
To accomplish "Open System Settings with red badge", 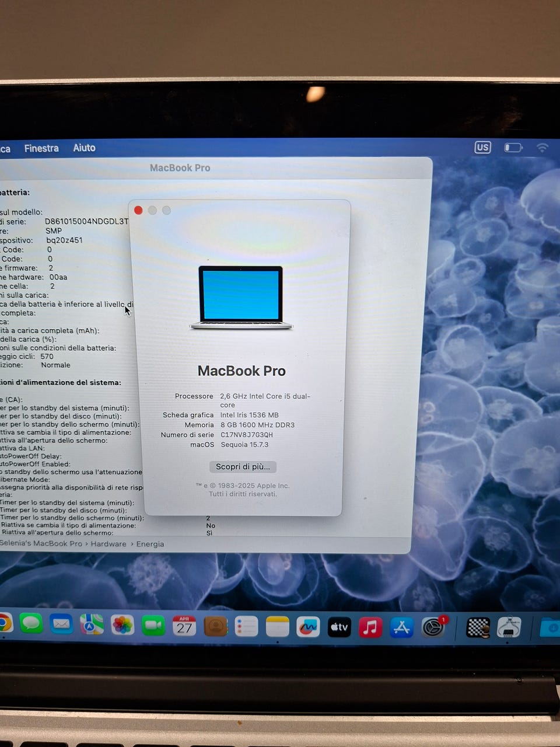I will pyautogui.click(x=433, y=627).
